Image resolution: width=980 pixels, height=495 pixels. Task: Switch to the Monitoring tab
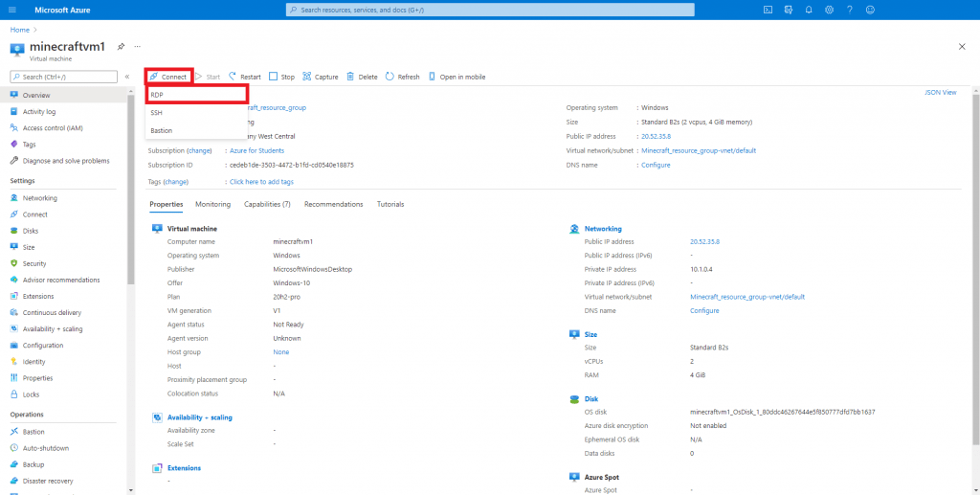click(212, 204)
